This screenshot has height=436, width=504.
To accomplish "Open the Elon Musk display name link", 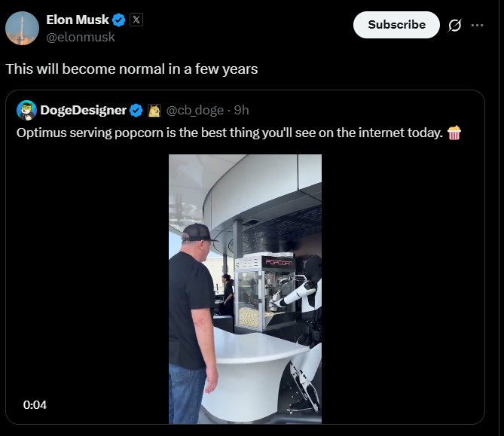I will 78,20.
